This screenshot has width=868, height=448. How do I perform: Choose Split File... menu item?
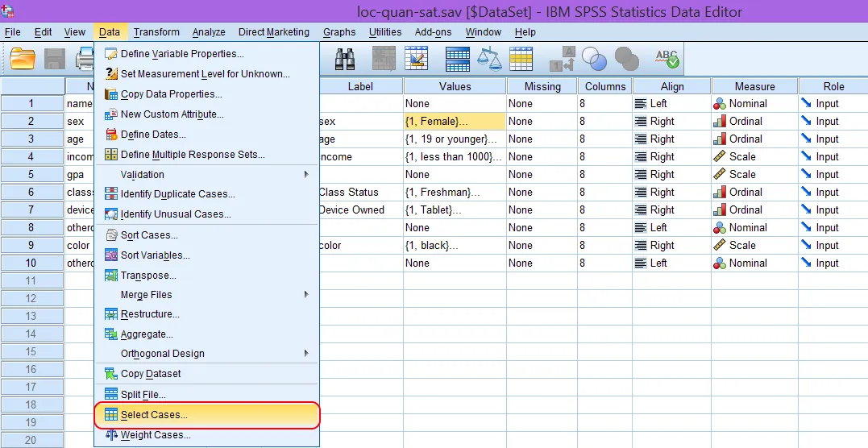[x=207, y=395]
